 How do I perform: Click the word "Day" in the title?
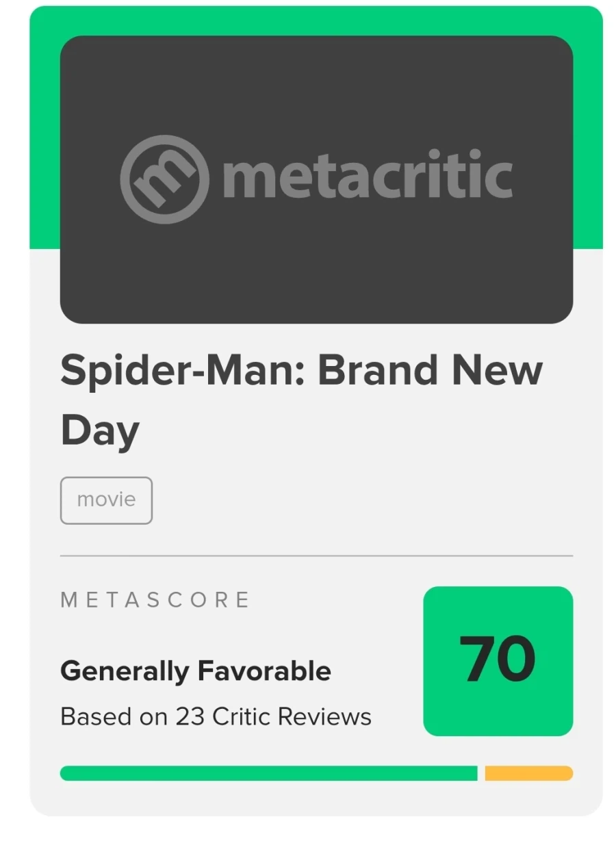coord(100,431)
